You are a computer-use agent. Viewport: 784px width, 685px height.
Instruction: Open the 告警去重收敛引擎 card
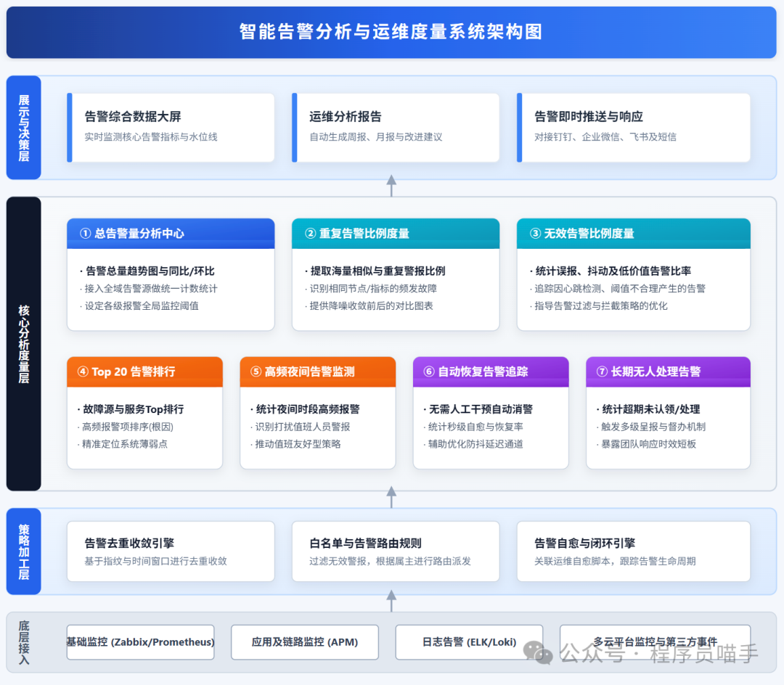pyautogui.click(x=171, y=551)
